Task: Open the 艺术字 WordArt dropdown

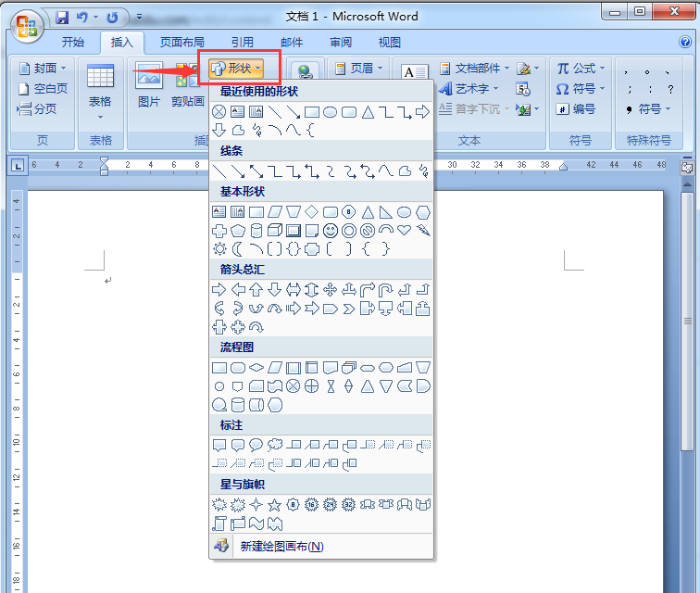Action: point(469,88)
